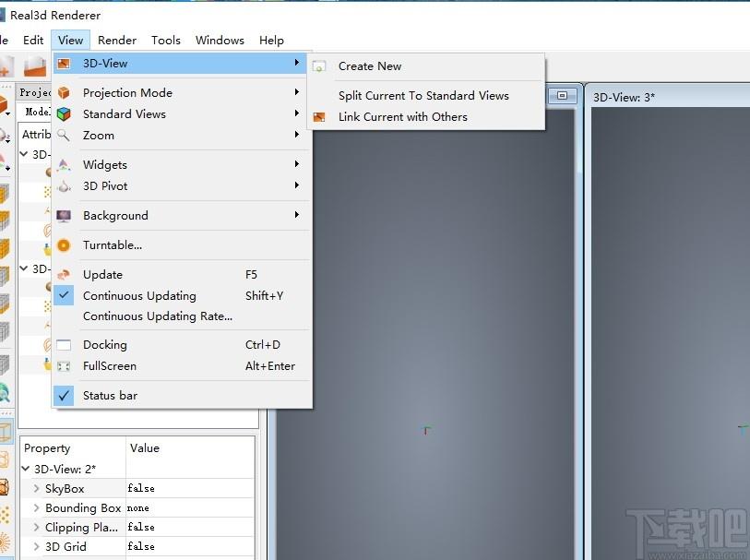Click the Zoom magnifier menu icon
The width and height of the screenshot is (750, 560).
pyautogui.click(x=64, y=136)
